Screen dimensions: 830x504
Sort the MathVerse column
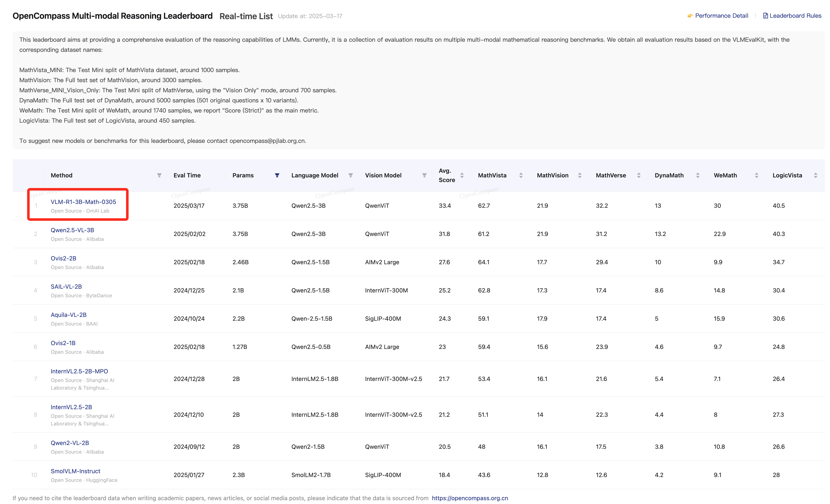pos(639,175)
